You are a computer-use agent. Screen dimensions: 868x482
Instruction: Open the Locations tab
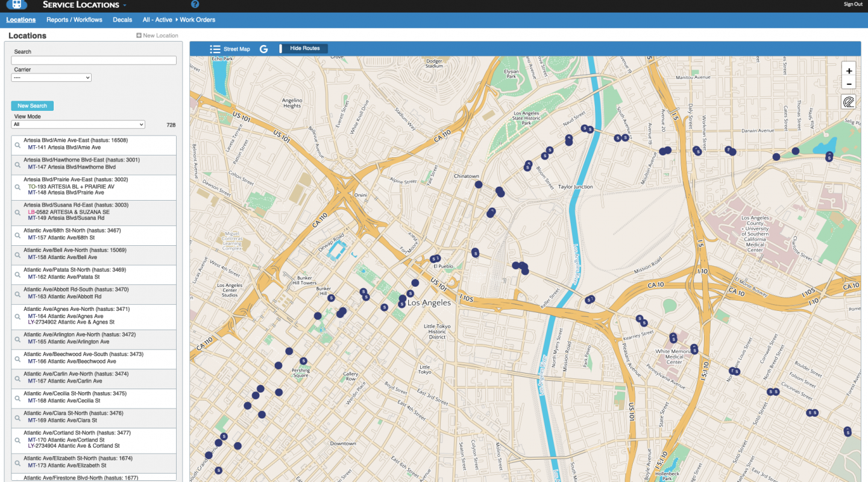[21, 20]
